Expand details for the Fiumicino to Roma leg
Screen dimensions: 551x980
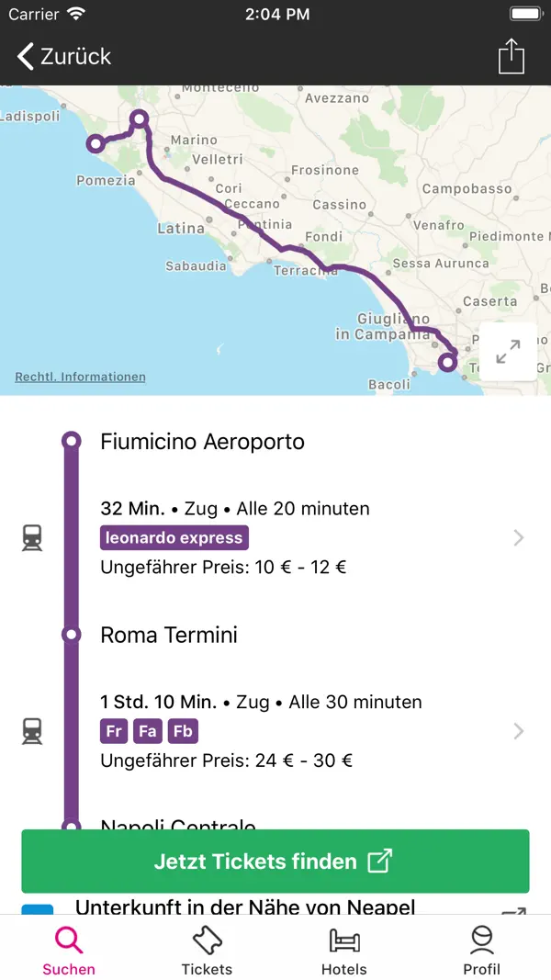pyautogui.click(x=519, y=537)
